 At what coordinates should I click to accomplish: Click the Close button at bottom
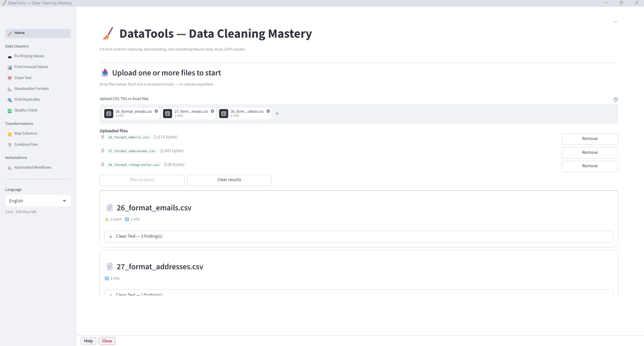click(107, 341)
